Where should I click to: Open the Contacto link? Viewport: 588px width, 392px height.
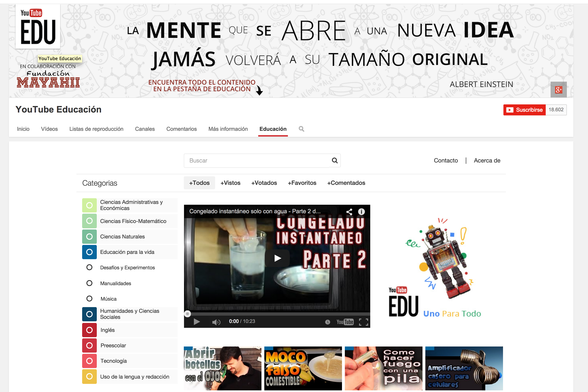pyautogui.click(x=446, y=160)
